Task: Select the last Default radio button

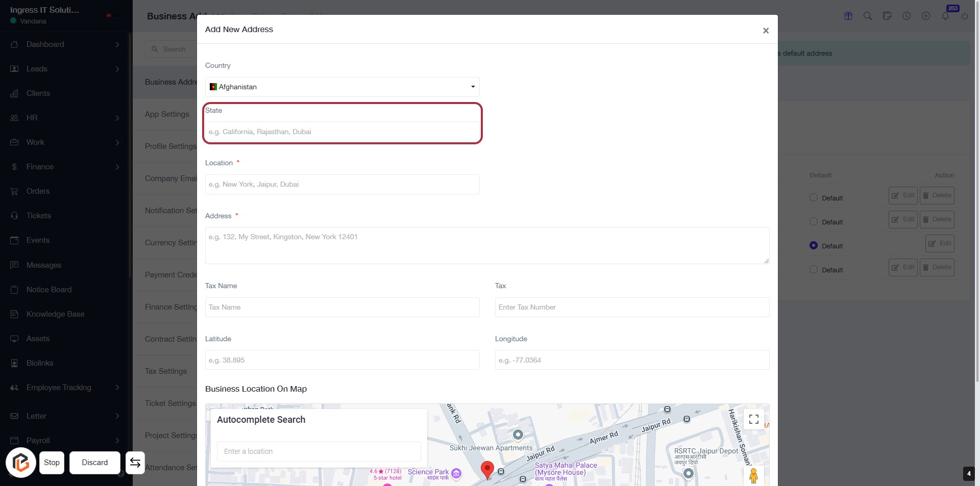Action: pos(814,270)
